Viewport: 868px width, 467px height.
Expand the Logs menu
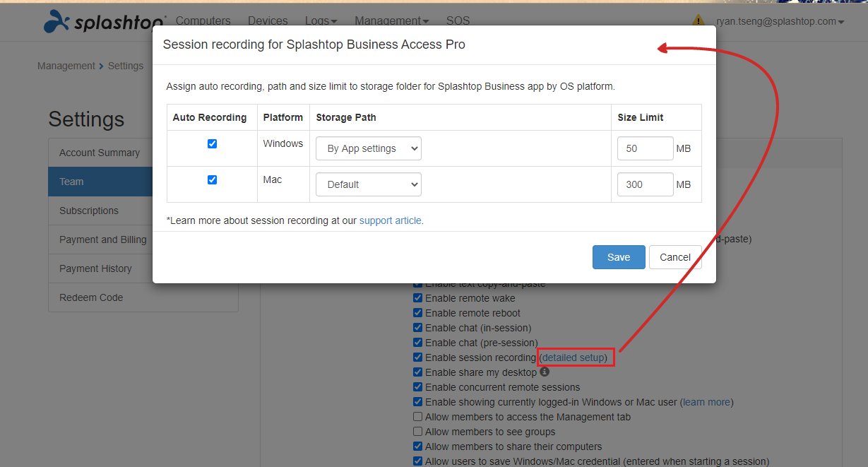(321, 21)
